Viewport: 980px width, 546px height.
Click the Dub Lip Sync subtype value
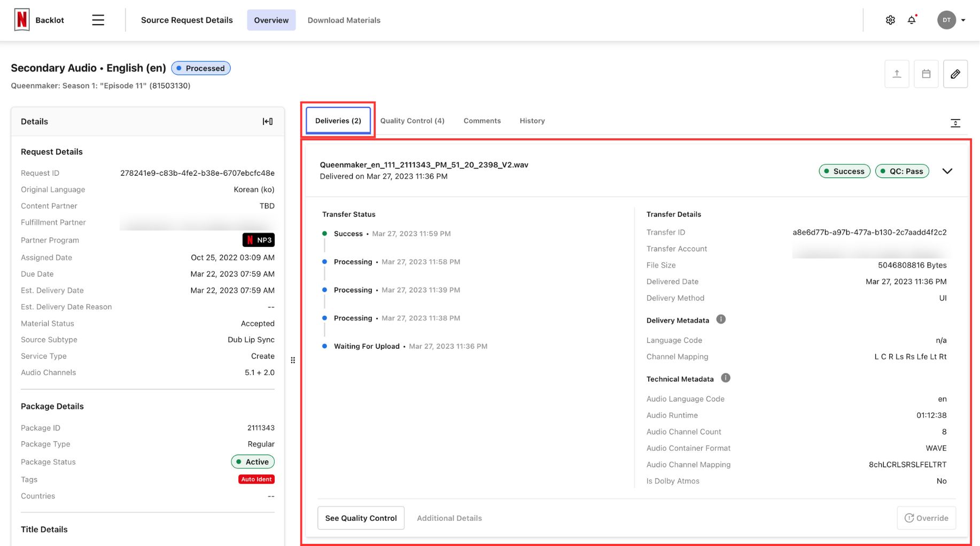(251, 340)
